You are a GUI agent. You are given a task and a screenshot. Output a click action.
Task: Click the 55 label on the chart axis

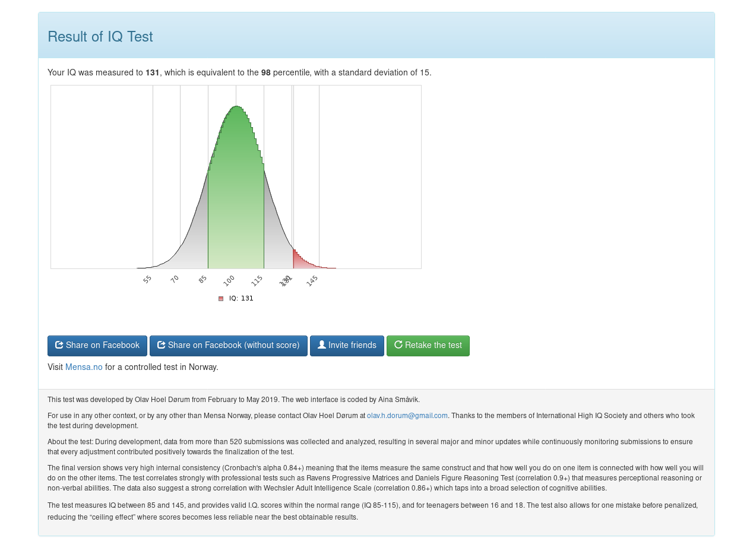coord(147,279)
